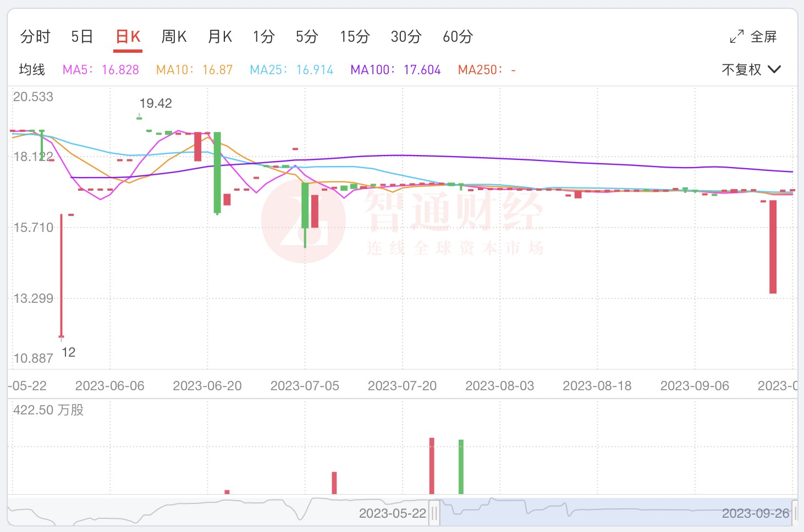Click the MA5 moving average label
The image size is (804, 532).
(x=101, y=70)
